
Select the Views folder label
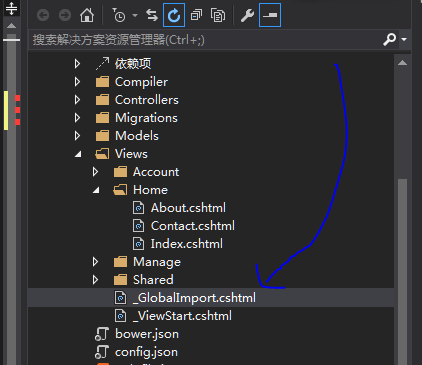click(x=131, y=154)
